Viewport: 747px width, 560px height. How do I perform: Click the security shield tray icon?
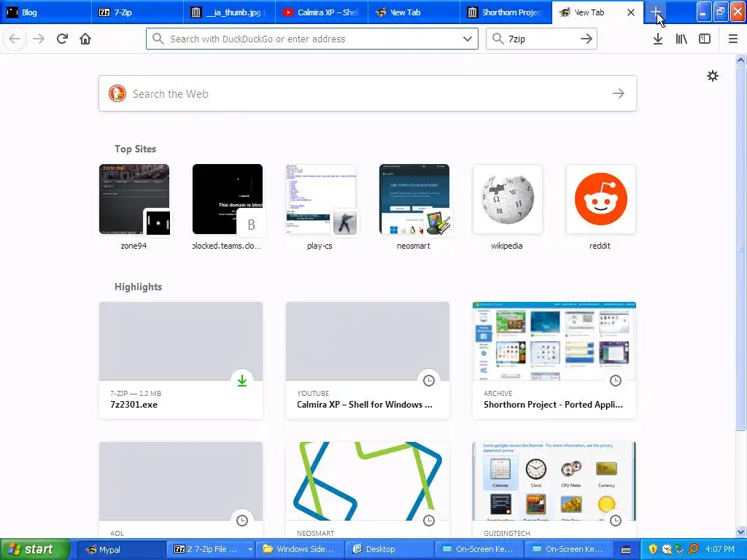(653, 550)
